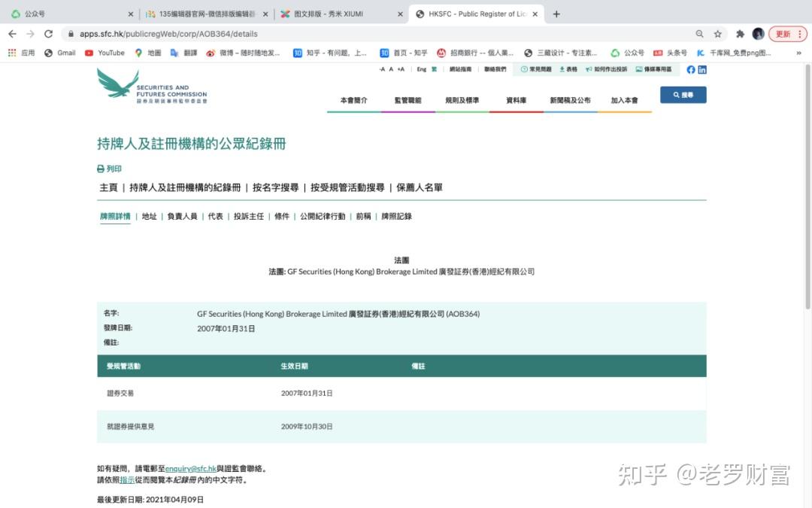
Task: Open the 傳媒專用區 media link
Action: pos(653,69)
